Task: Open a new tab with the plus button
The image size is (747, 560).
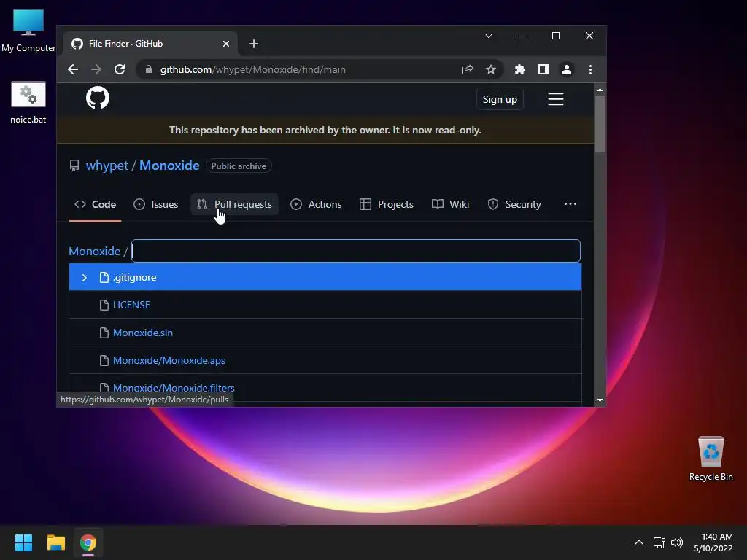Action: point(253,44)
